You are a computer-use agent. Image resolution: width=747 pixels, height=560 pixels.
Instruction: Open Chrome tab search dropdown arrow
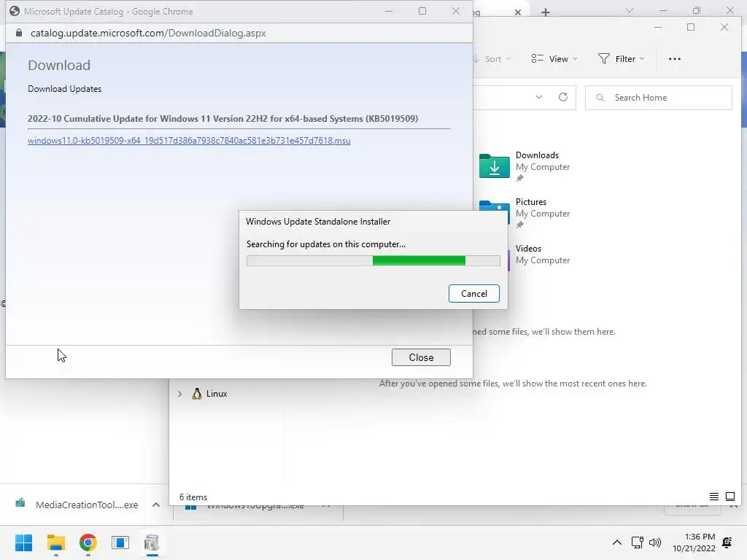point(630,10)
